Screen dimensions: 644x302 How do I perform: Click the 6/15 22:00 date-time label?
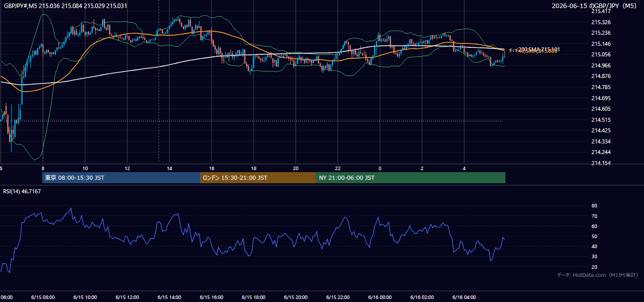pos(338,297)
